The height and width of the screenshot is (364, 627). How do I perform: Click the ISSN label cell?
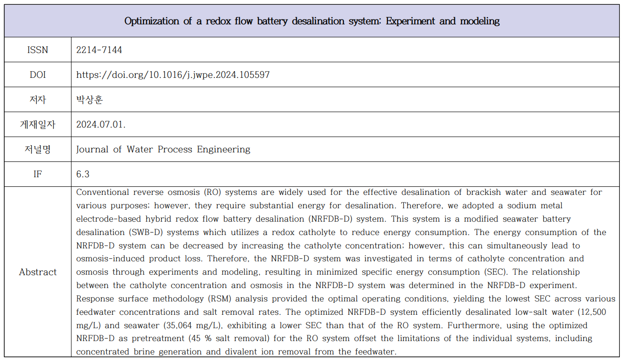pyautogui.click(x=38, y=50)
